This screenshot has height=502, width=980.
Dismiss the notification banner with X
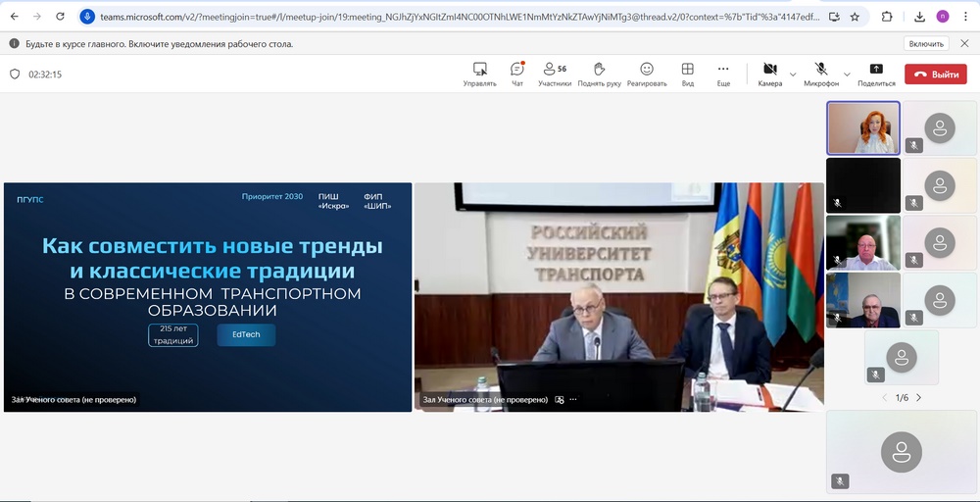coord(964,43)
